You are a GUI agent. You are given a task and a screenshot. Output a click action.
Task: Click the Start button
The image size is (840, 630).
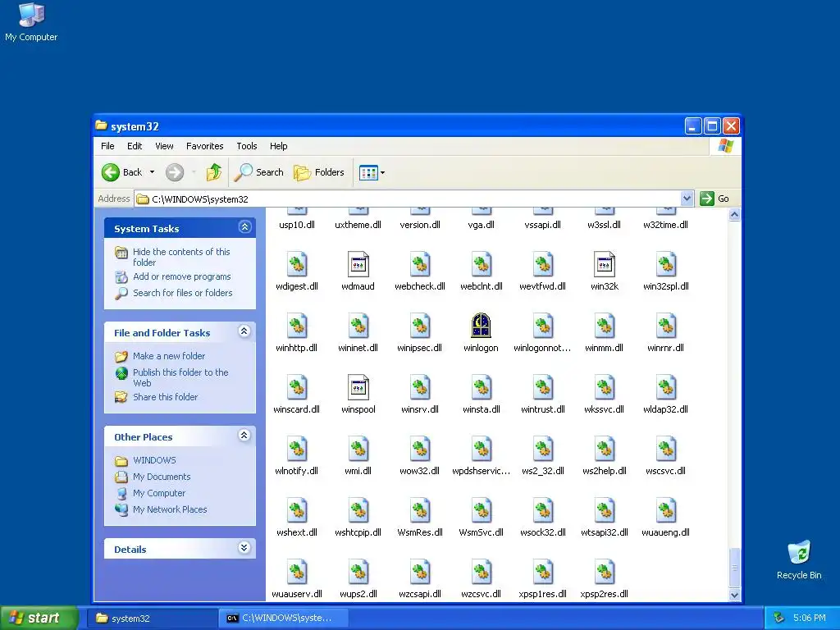39,619
